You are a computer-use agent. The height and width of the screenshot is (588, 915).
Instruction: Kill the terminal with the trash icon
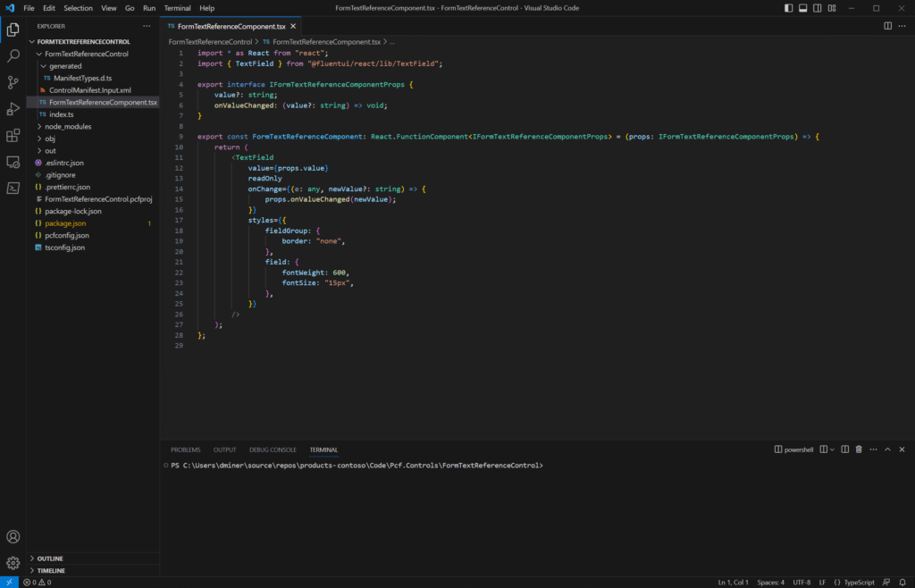(858, 449)
